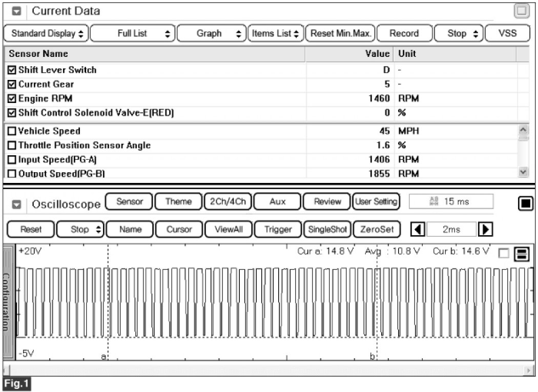Open the oscilloscope Theme tab

point(178,201)
